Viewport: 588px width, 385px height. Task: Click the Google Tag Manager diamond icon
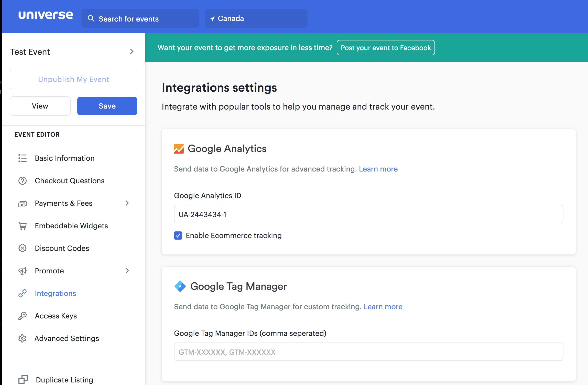point(180,286)
